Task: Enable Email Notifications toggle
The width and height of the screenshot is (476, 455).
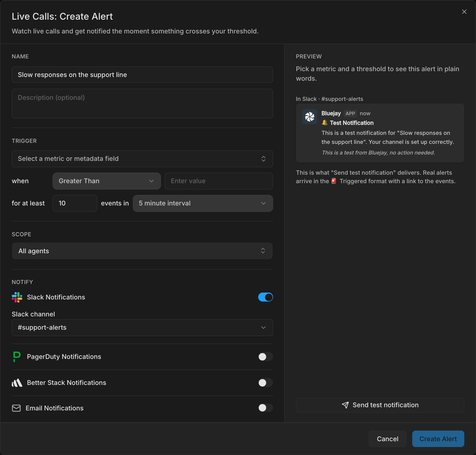Action: 265,408
